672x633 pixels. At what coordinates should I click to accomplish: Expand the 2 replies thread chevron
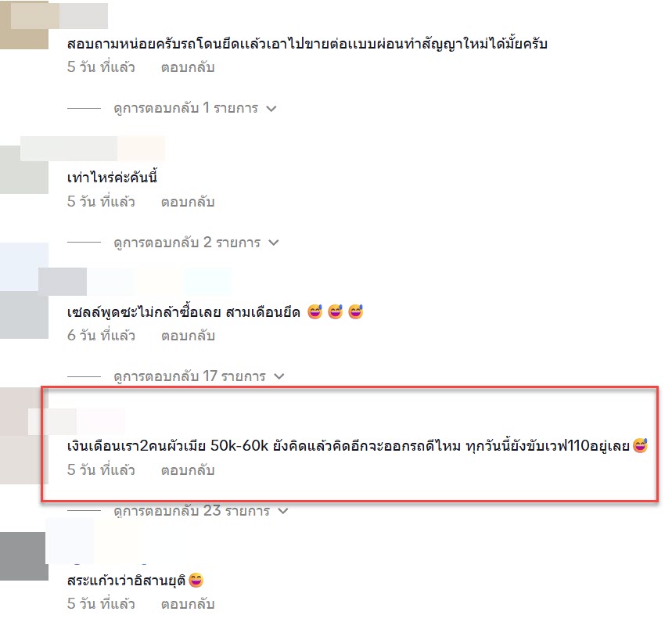point(274,243)
